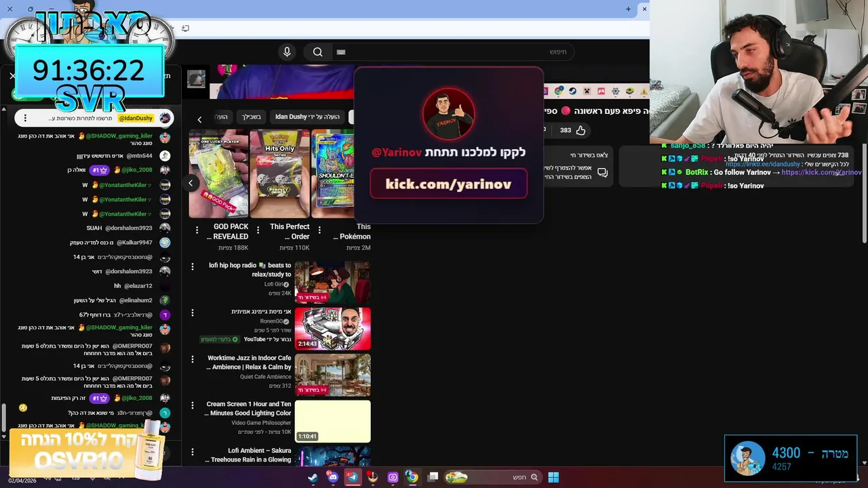Open the live chat bubble icon
The height and width of the screenshot is (488, 868).
click(x=602, y=173)
